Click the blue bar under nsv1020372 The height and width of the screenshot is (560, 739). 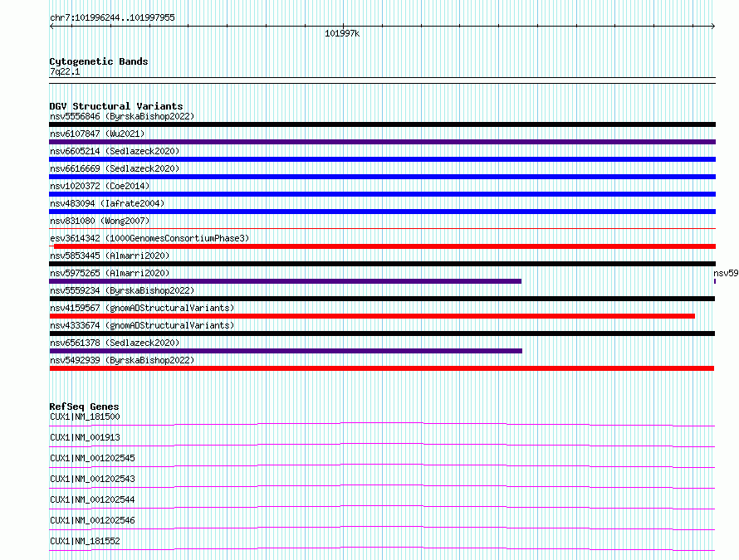click(382, 194)
